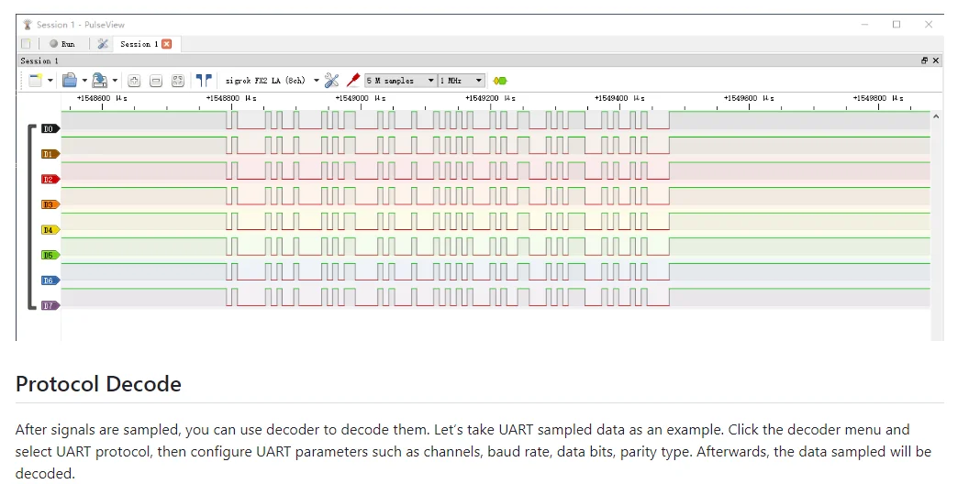Undock the Session 1 panel
The height and width of the screenshot is (484, 980).
tap(924, 60)
